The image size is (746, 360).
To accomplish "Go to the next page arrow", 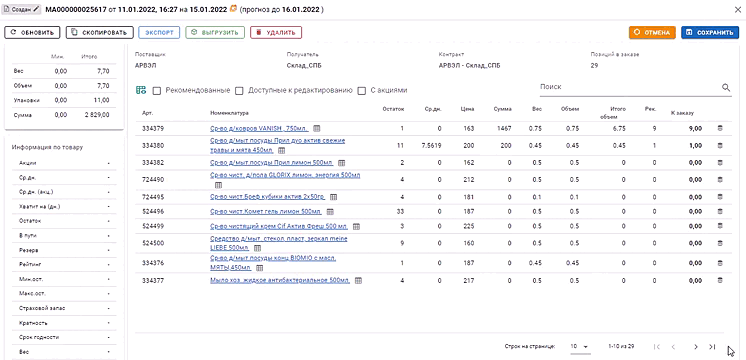I will (x=696, y=347).
